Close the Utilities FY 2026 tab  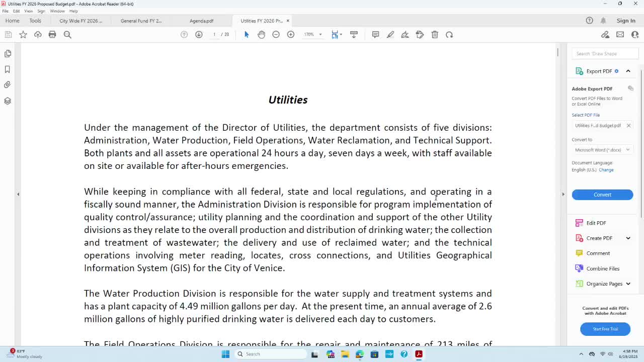288,21
